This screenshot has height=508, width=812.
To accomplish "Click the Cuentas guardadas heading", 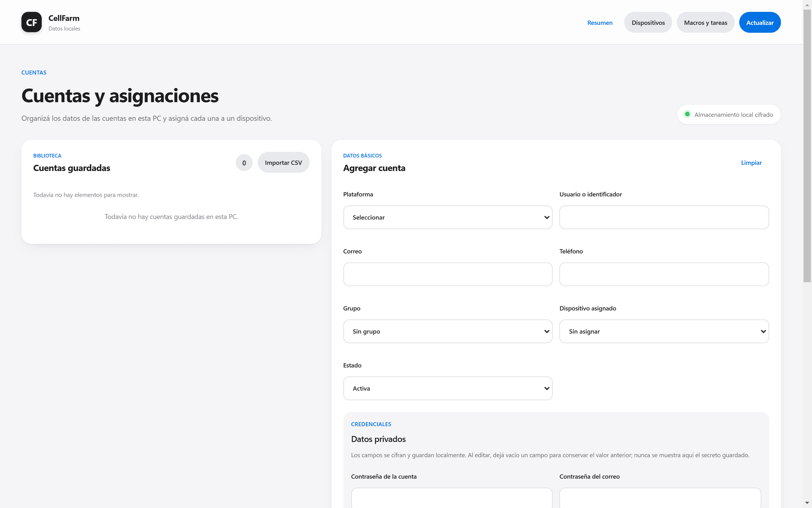I will [x=71, y=168].
